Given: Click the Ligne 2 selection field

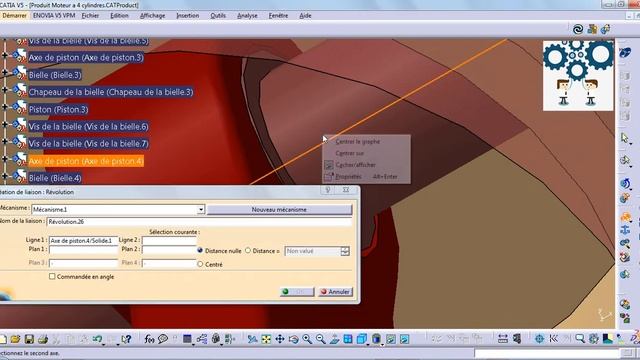Looking at the screenshot, I should [169, 240].
